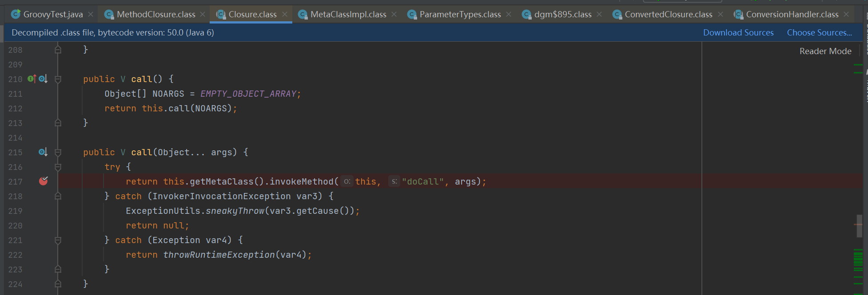Close the Closure.class tab
Screen dimensions: 868x295
tap(285, 14)
